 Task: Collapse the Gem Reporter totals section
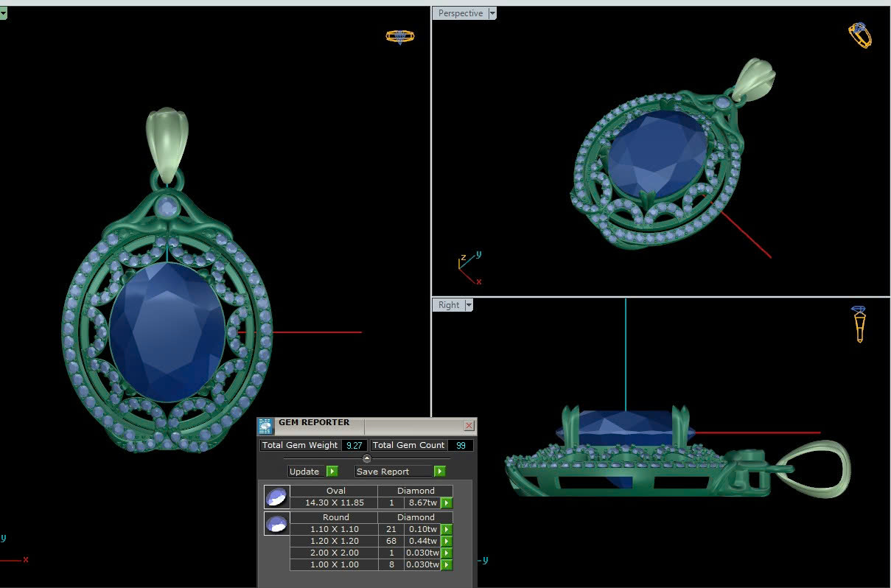click(x=367, y=458)
